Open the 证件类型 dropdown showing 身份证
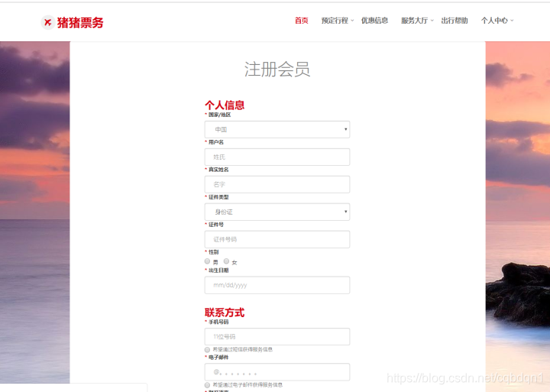Image resolution: width=550 pixels, height=392 pixels. click(277, 212)
